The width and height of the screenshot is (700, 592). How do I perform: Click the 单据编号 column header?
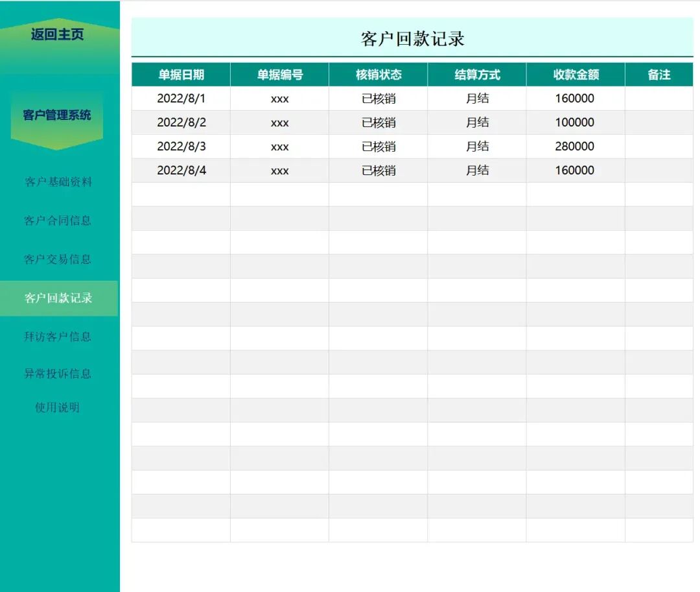point(279,75)
